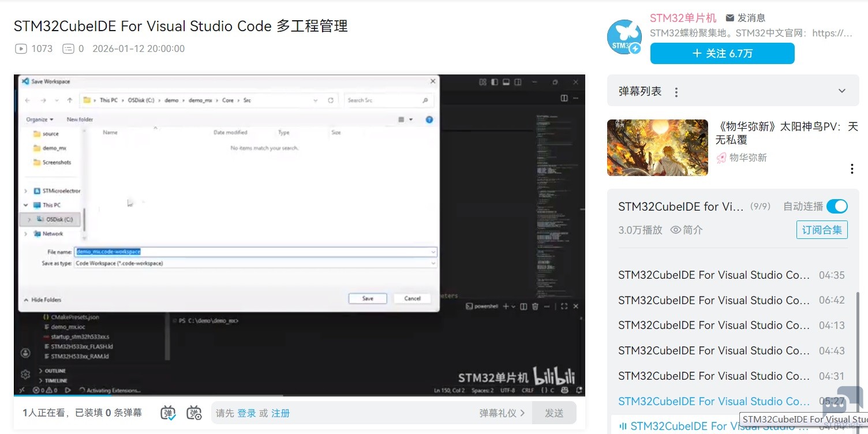Open danmaku settings icon with gear
The height and width of the screenshot is (434, 868).
click(x=194, y=413)
